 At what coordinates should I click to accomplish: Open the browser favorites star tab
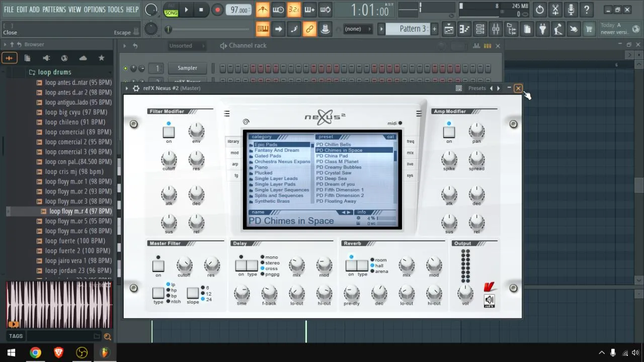click(x=101, y=58)
